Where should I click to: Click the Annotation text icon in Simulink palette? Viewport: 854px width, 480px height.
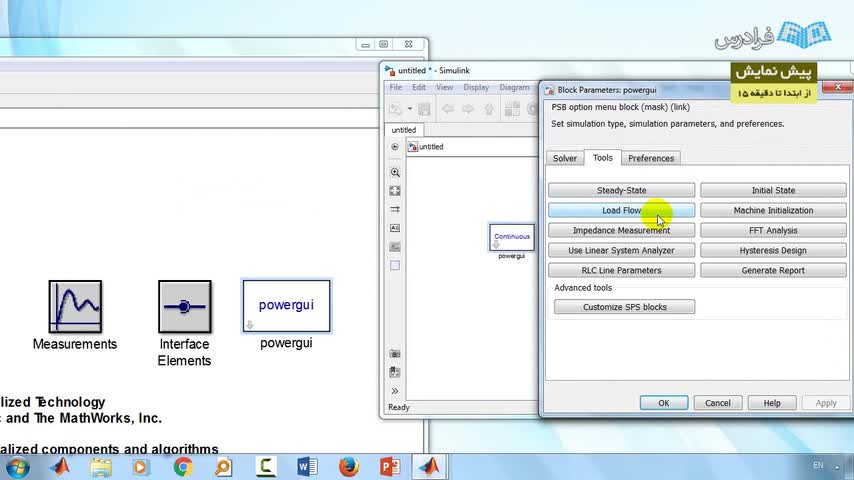click(395, 228)
